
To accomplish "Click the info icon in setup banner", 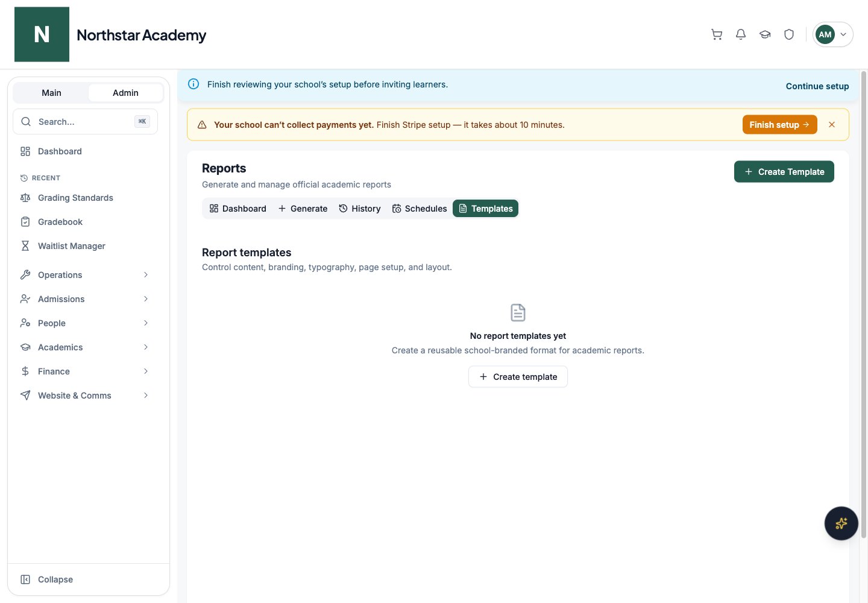I will pos(193,84).
